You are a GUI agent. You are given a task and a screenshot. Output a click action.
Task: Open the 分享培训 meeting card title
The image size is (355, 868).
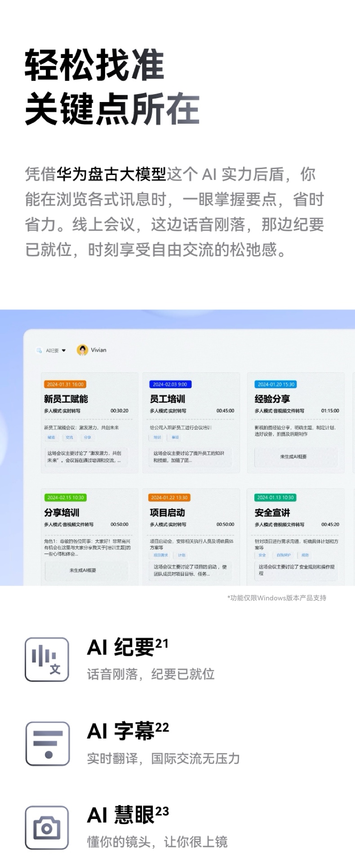(62, 512)
